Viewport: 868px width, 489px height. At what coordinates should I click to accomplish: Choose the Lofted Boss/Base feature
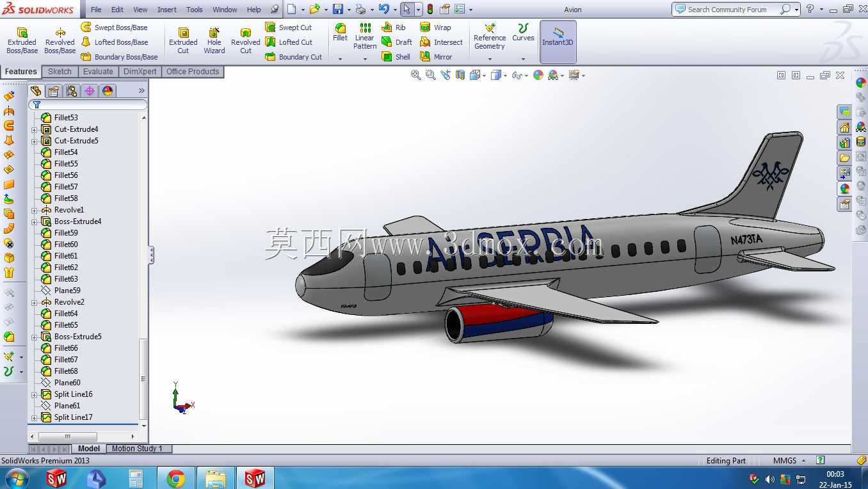[x=114, y=42]
